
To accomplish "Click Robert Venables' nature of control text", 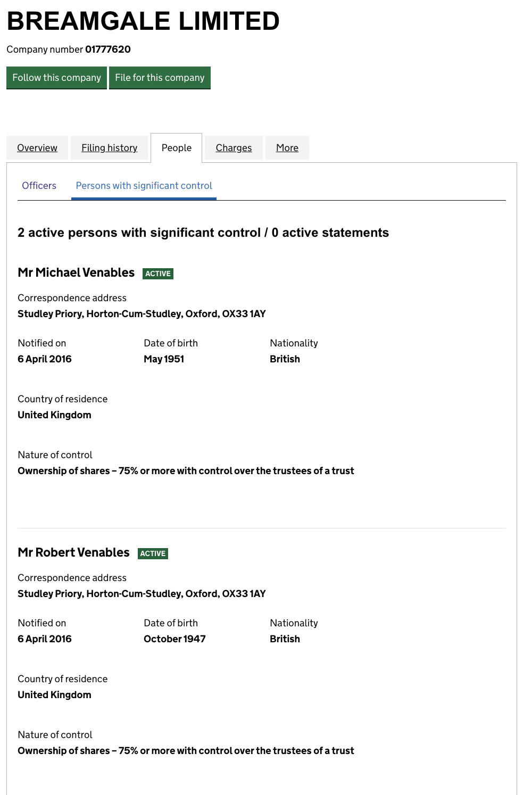I will click(x=186, y=751).
